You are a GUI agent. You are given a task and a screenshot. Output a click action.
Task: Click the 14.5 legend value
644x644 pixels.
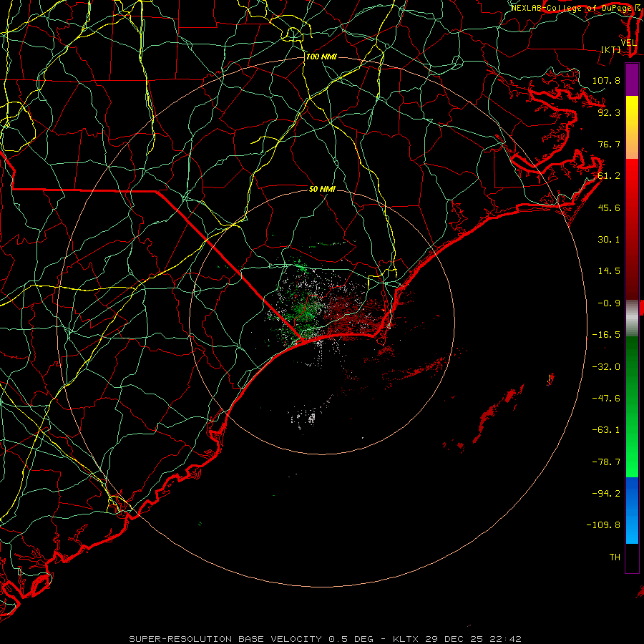609,271
